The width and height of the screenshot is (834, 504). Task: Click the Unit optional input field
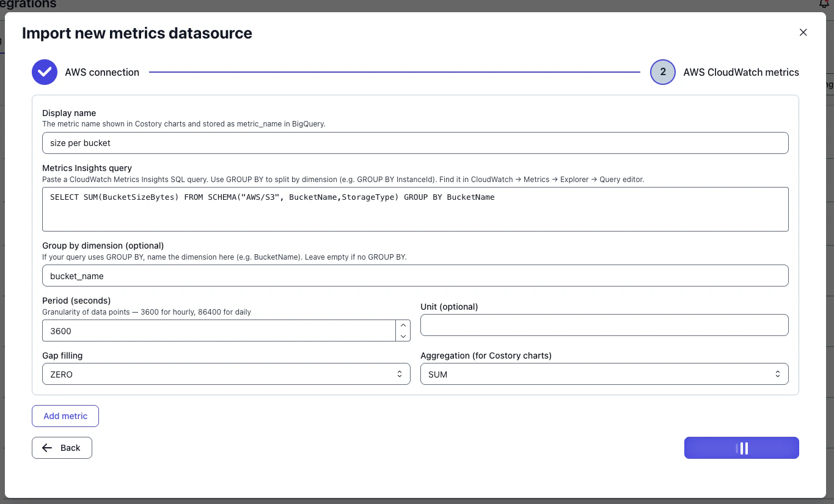[604, 325]
